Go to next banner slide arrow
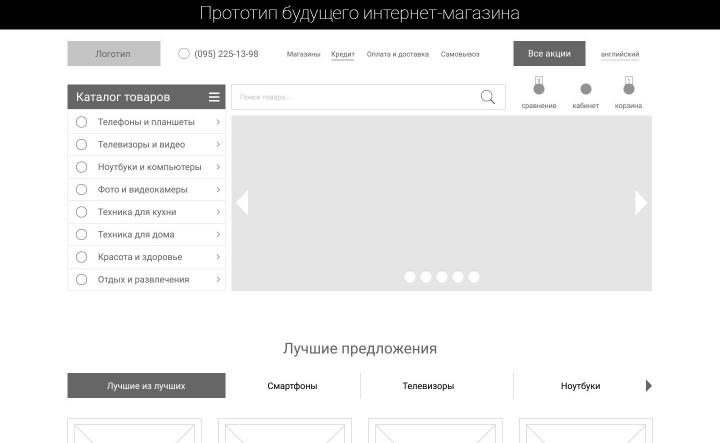This screenshot has width=720, height=443. (641, 203)
